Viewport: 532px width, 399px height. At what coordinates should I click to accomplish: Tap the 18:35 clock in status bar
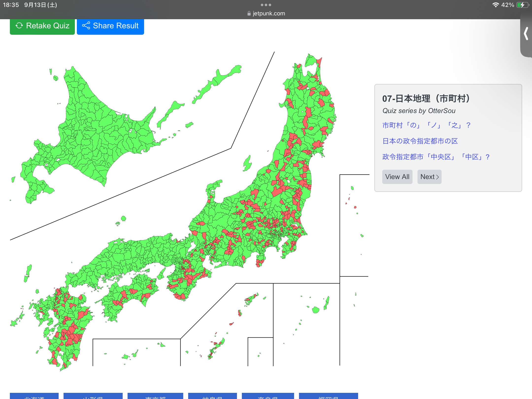click(11, 5)
